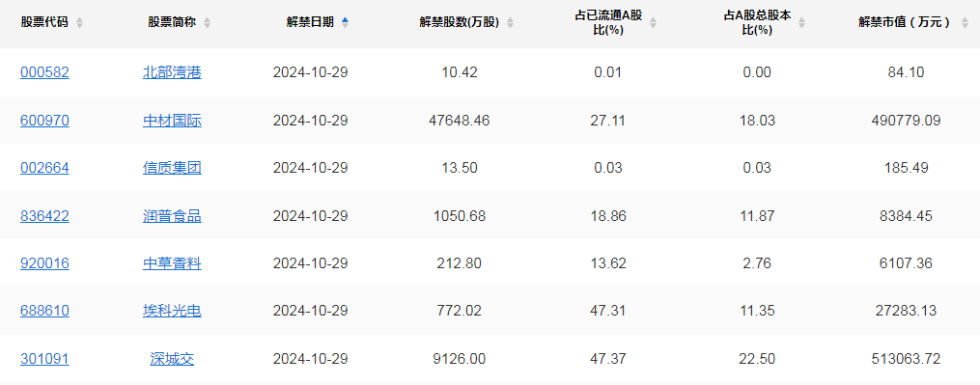Sort by 占A股总股本比(%) arrow icon
This screenshot has width=980, height=385.
(x=802, y=23)
